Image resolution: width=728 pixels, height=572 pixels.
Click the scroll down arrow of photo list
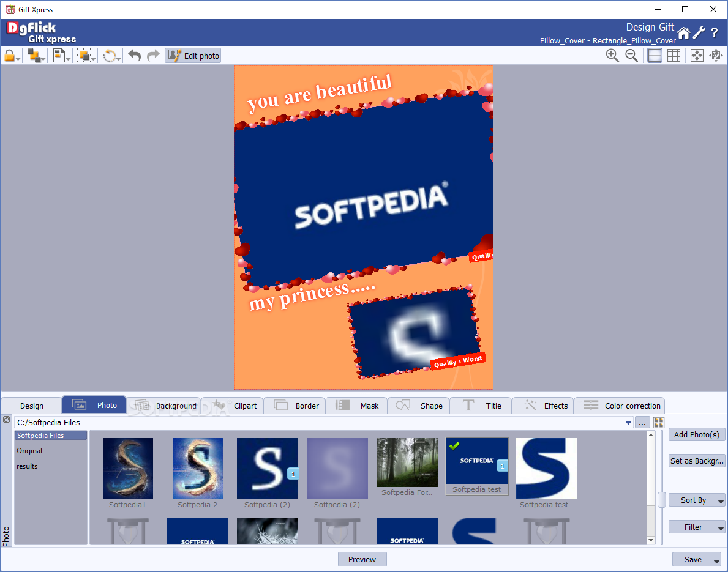coord(651,540)
